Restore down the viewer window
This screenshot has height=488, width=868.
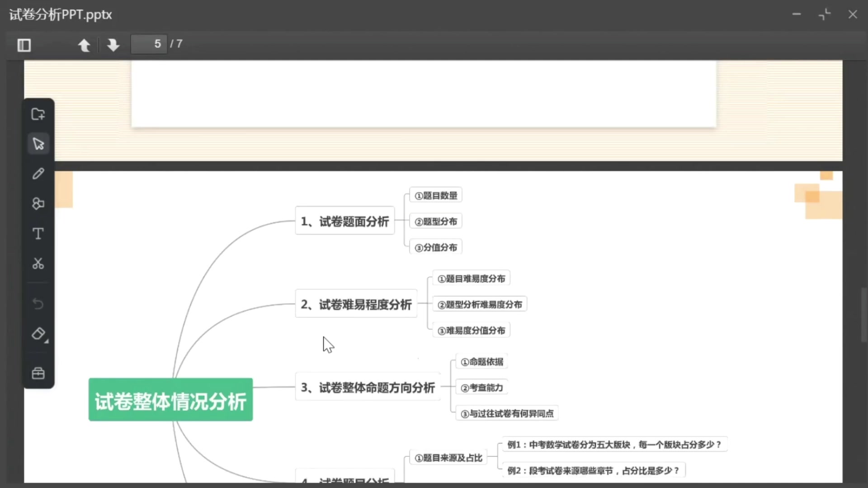pyautogui.click(x=825, y=14)
